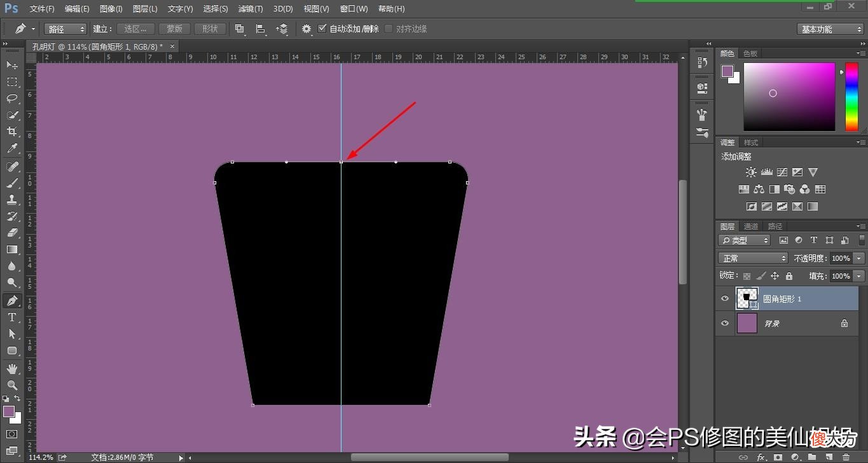Image resolution: width=868 pixels, height=463 pixels.
Task: Select the Hand tool
Action: [x=12, y=369]
